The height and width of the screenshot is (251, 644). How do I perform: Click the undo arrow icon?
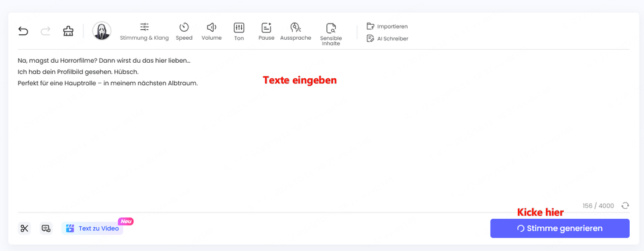[x=23, y=31]
